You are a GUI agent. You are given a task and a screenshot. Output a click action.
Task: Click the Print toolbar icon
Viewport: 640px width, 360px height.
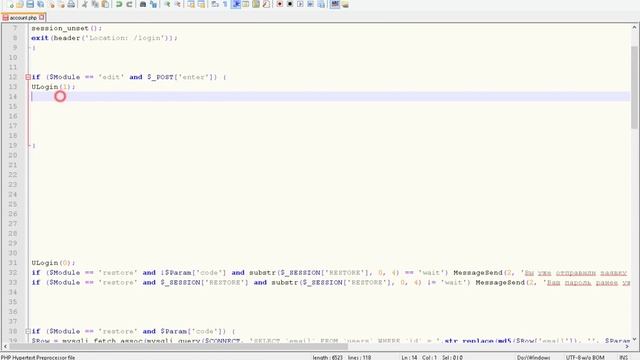71,4
